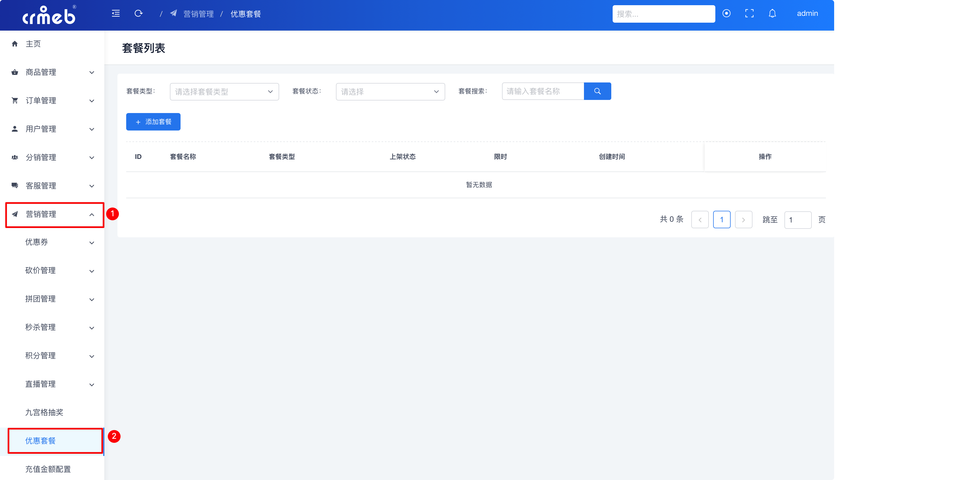Select page 1 in pagination
This screenshot has width=980, height=480.
click(722, 220)
